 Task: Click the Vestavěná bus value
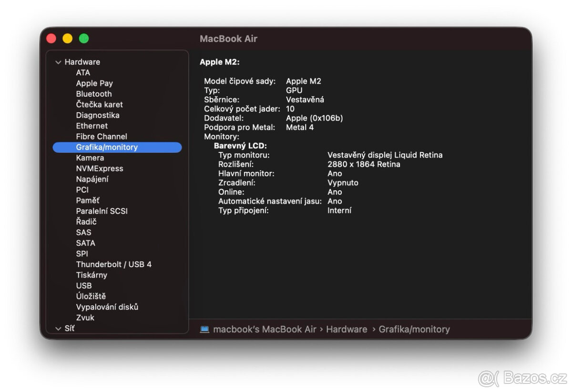(x=305, y=100)
